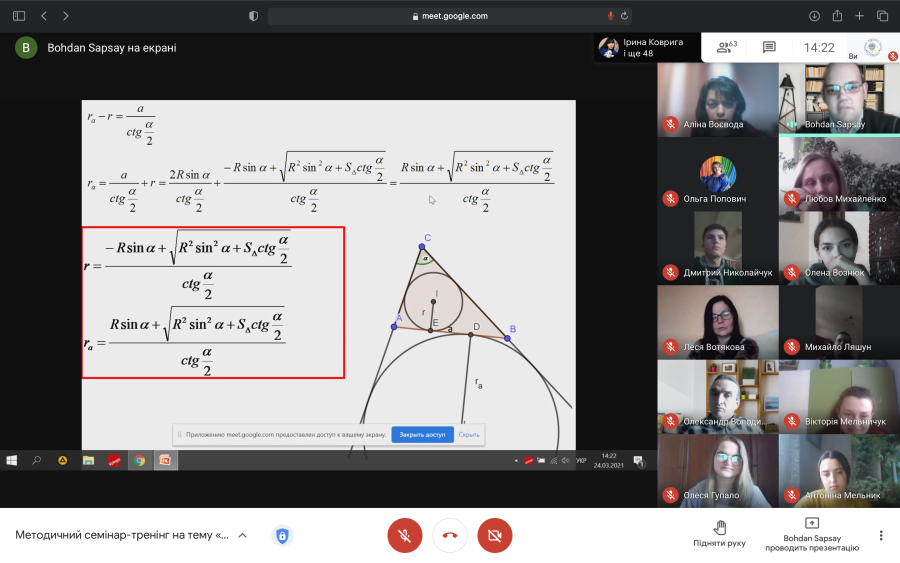This screenshot has width=900, height=563.
Task: Click the Windows Start button in shared screen
Action: [11, 460]
